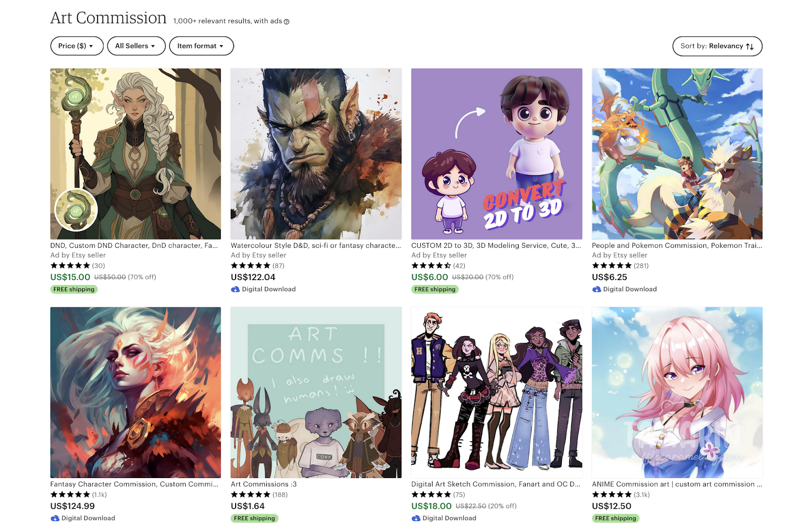This screenshot has width=792, height=532.
Task: Click the Digital Download icon under Pokemon Commission
Action: pos(596,289)
